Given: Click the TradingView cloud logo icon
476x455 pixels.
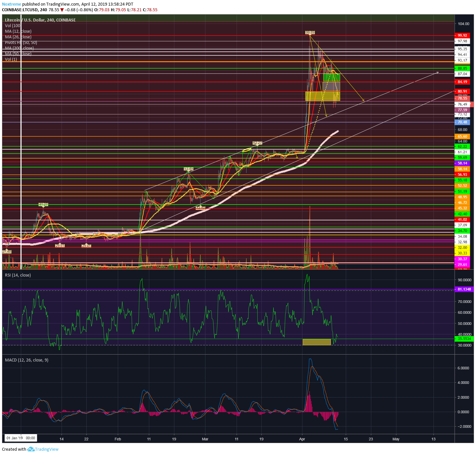Looking at the screenshot, I should coord(31,449).
